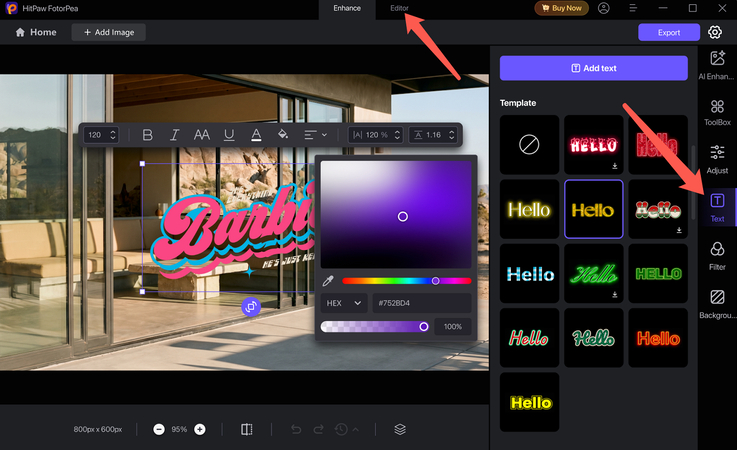Toggle bold text formatting
Viewport: 737px width, 450px height.
pos(148,135)
